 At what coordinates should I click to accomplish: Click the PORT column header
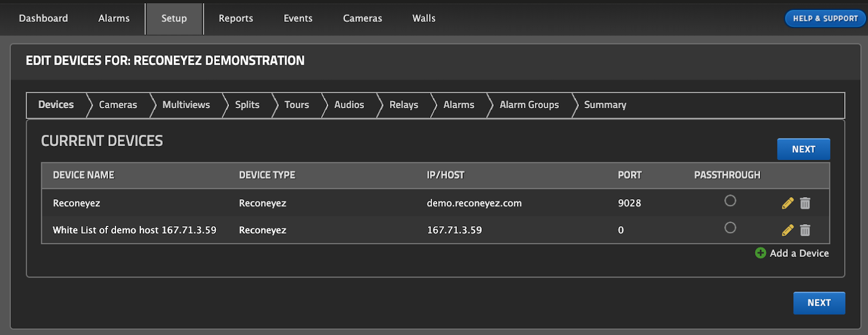coord(629,175)
